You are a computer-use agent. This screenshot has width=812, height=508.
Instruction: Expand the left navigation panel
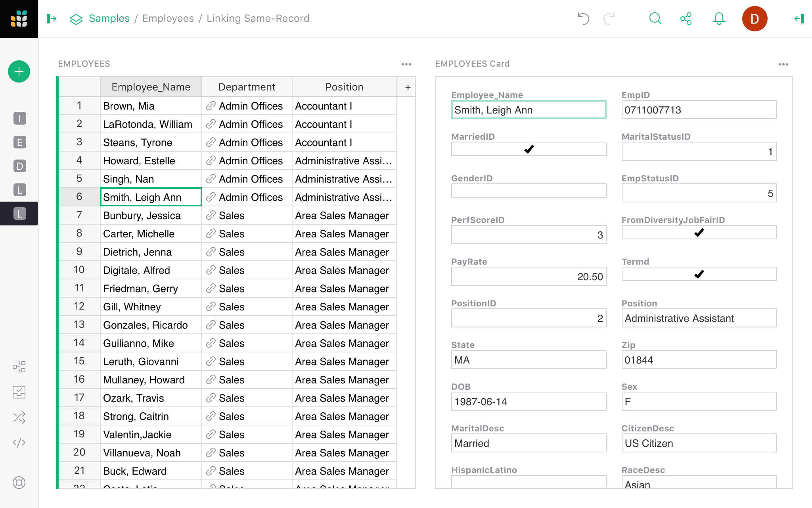[52, 19]
